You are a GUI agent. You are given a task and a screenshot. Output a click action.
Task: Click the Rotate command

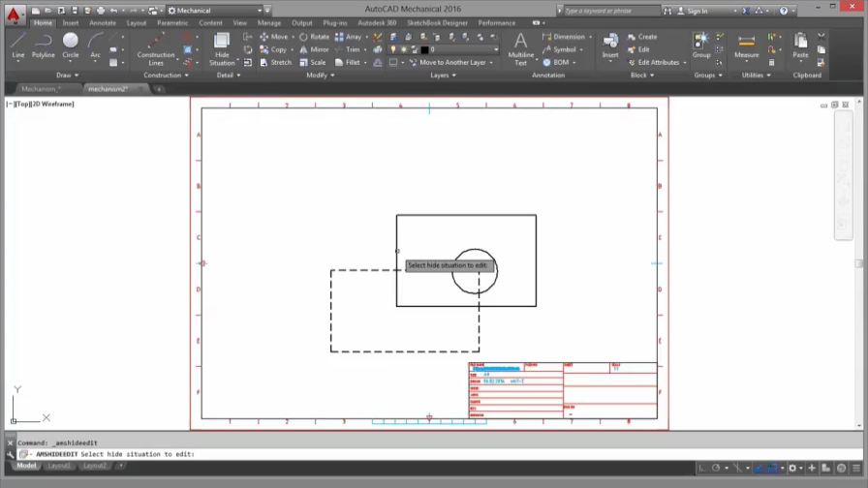coord(315,37)
